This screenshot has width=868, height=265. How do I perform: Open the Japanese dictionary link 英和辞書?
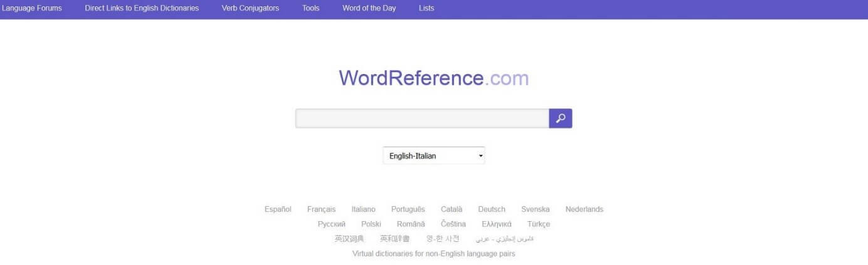coord(395,239)
